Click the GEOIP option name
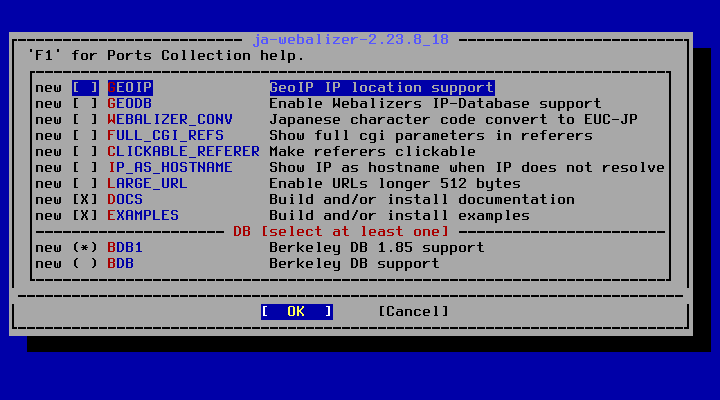 click(130, 87)
